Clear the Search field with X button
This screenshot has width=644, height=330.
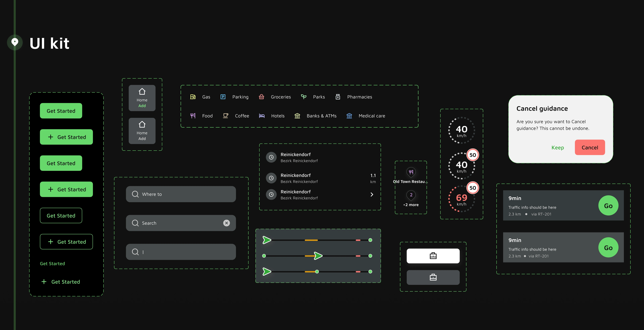click(x=226, y=223)
